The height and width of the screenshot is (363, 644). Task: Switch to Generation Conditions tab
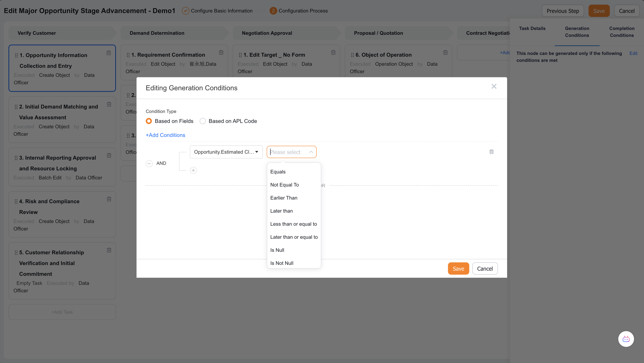[x=577, y=32]
